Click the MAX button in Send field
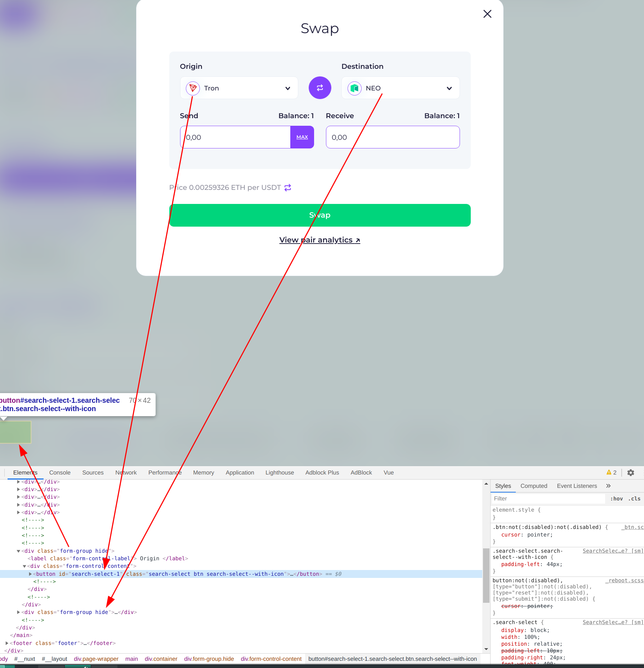Image resolution: width=644 pixels, height=668 pixels. (x=302, y=137)
